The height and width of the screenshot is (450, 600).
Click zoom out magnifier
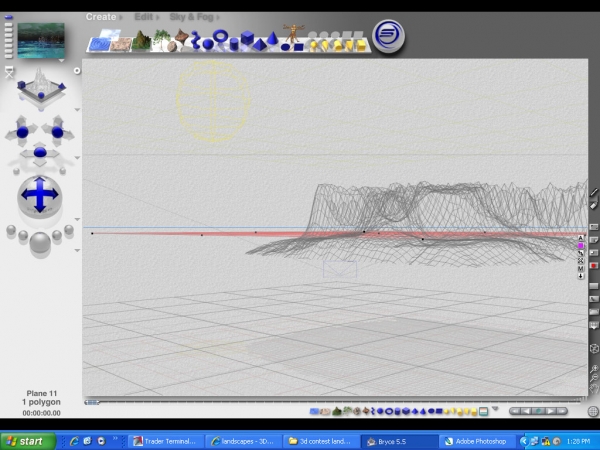594,378
